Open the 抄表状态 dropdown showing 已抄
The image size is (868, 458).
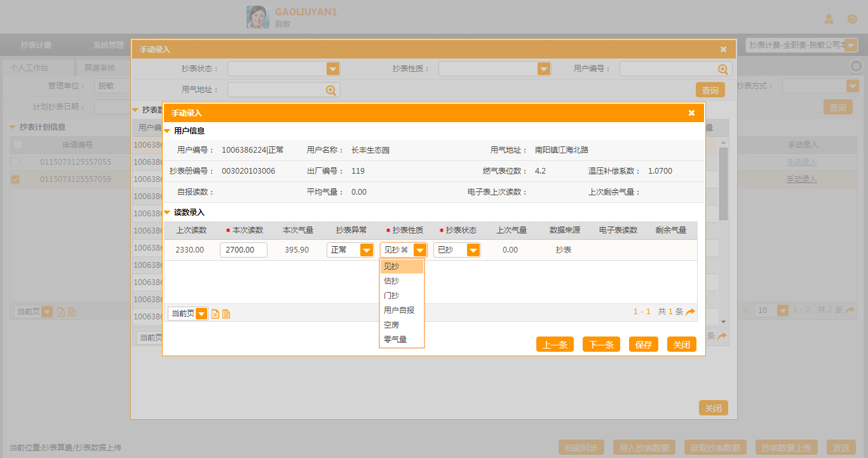point(473,250)
